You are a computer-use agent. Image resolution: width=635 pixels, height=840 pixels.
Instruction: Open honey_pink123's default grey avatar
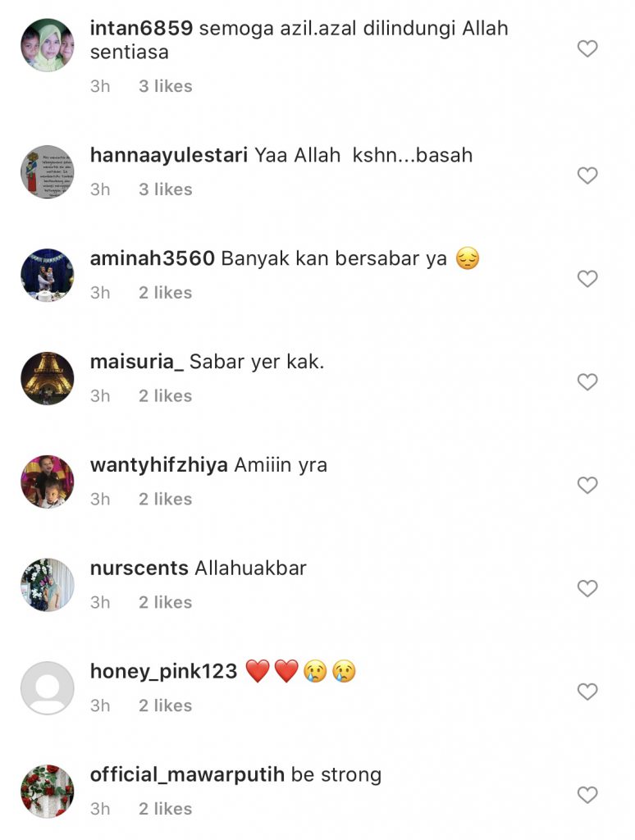(47, 688)
